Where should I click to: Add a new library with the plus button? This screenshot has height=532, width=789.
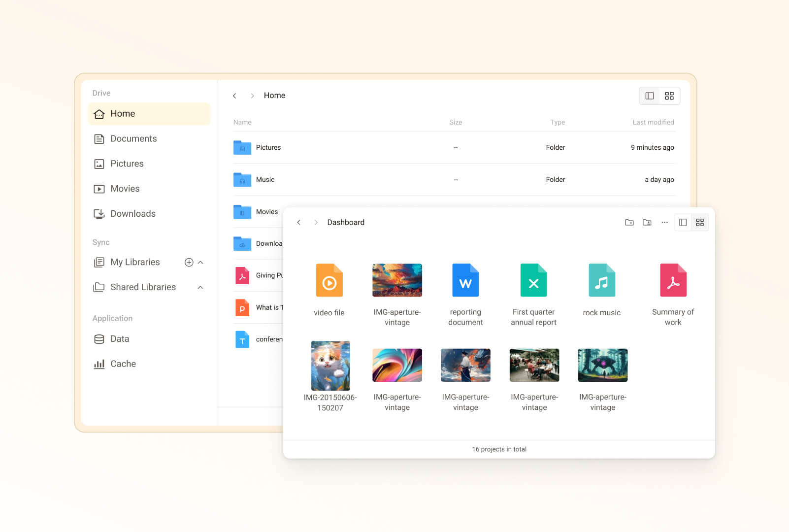coord(189,262)
